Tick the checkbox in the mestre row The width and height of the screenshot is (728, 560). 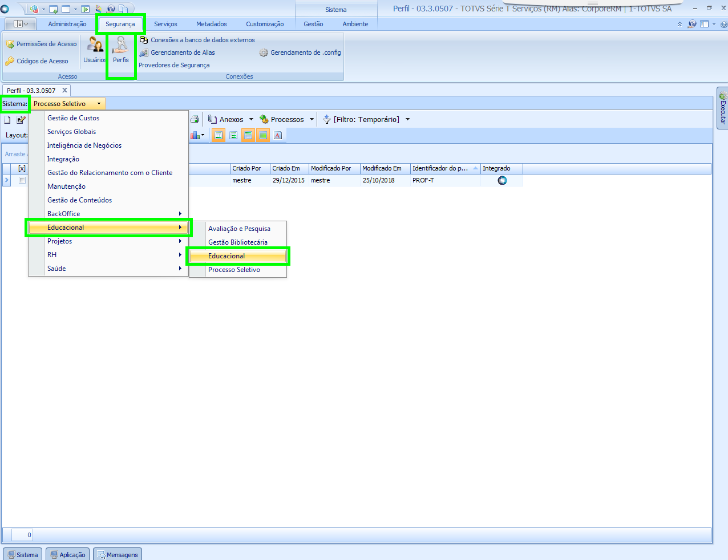click(x=22, y=180)
